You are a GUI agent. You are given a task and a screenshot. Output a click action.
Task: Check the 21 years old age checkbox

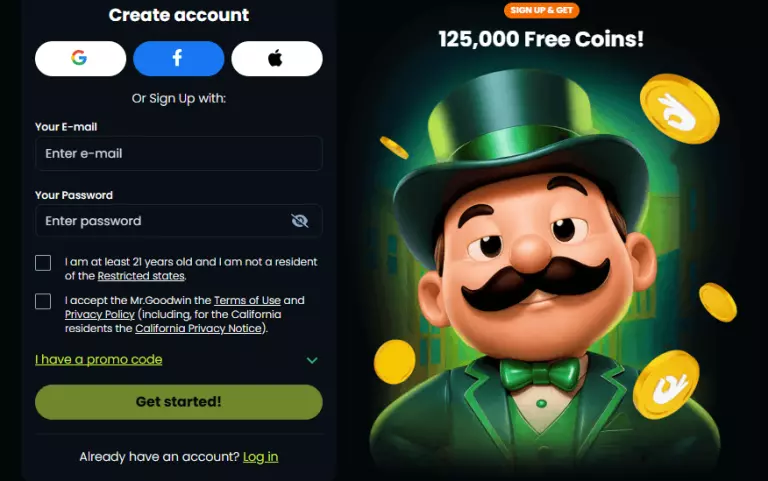(x=43, y=263)
